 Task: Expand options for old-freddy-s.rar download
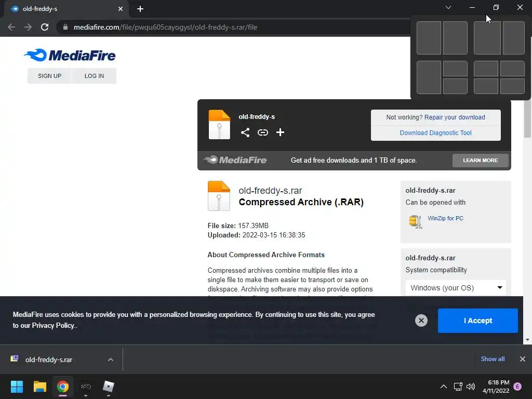[111, 360]
